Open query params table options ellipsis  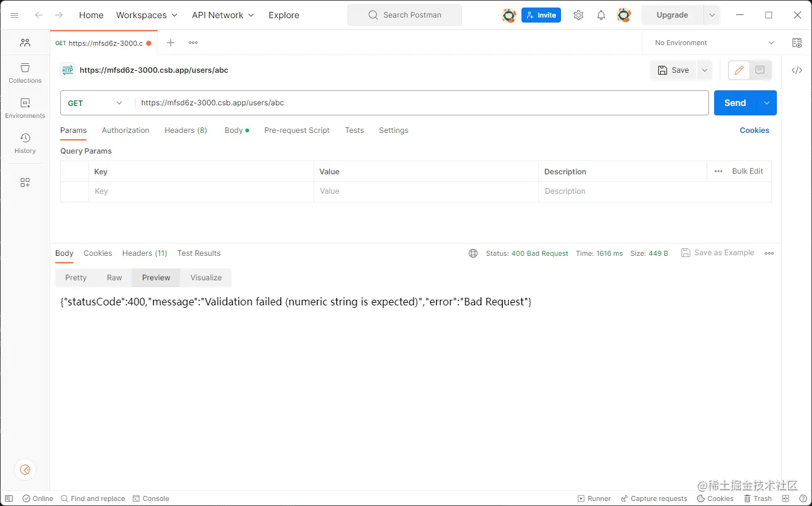click(719, 171)
